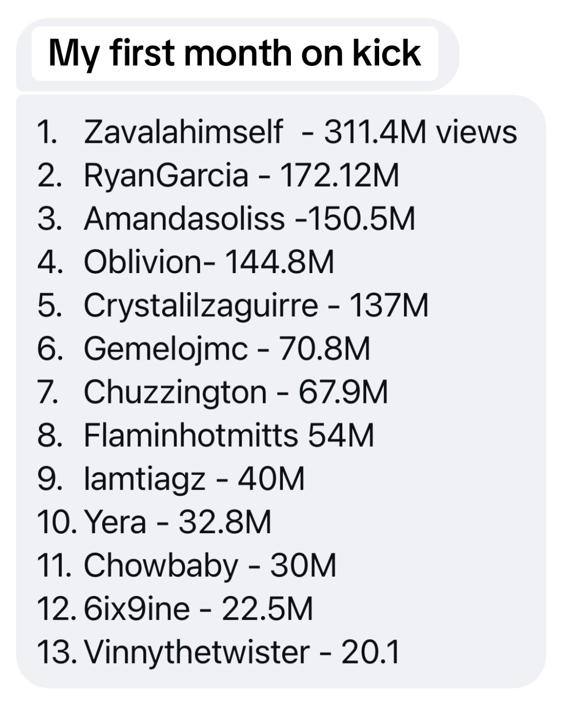Tap the Amandasoliss 150.5M line
Image resolution: width=584 pixels, height=728 pixels.
[x=226, y=219]
